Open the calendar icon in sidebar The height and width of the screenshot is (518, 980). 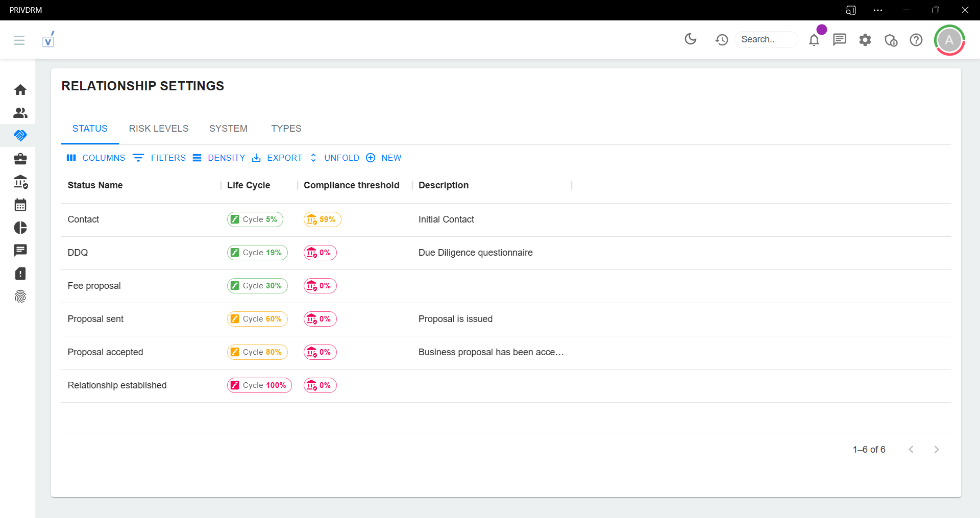pos(20,205)
